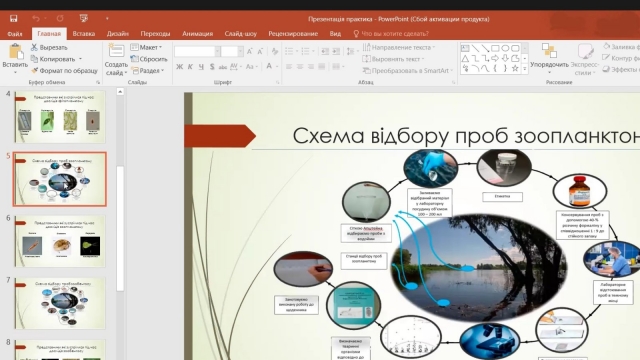Image resolution: width=640 pixels, height=360 pixels.
Task: Copy selection with Копировать
Action: point(53,59)
